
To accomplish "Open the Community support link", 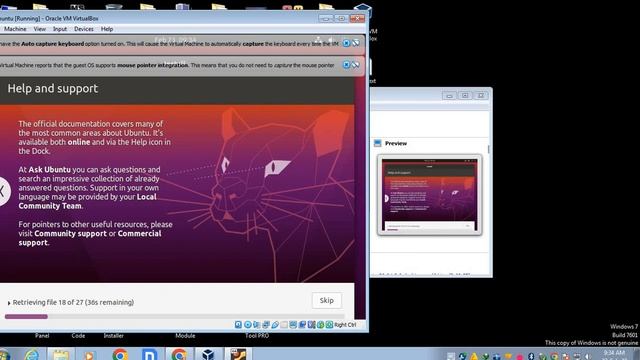I will pos(70,233).
